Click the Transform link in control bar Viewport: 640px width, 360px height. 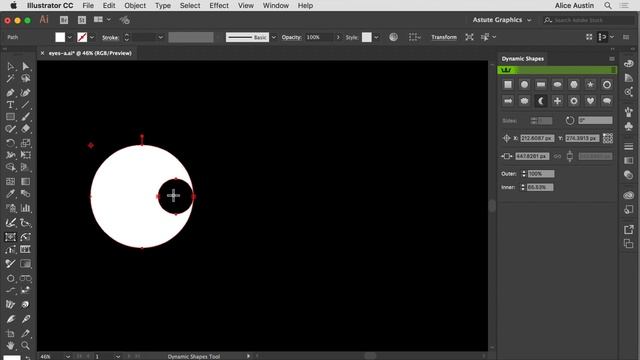click(444, 37)
